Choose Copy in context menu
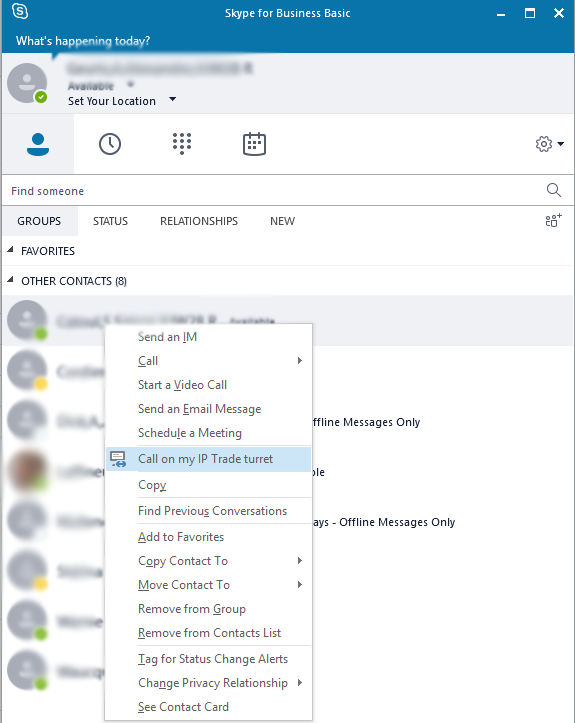This screenshot has height=723, width=575. click(208, 485)
